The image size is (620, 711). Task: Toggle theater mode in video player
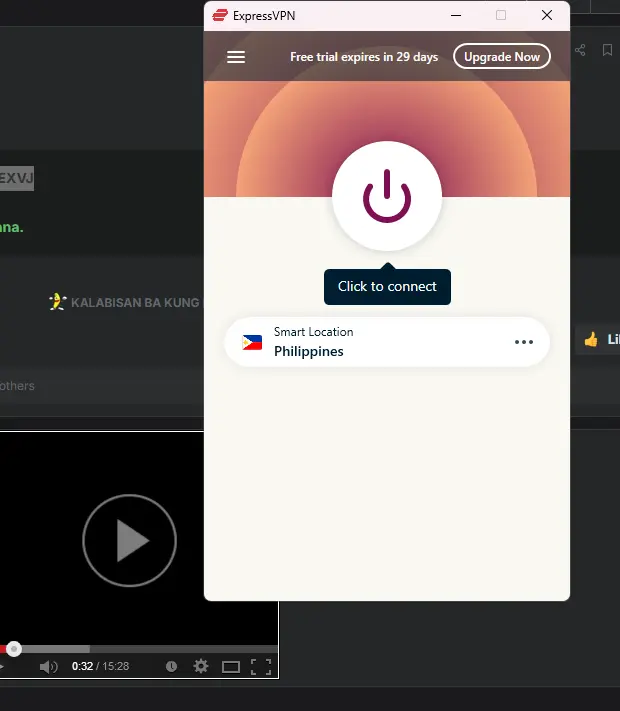231,667
